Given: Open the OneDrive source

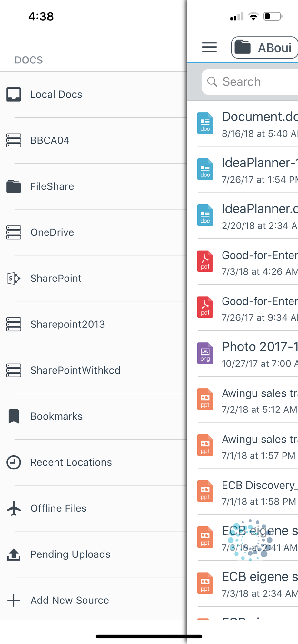Looking at the screenshot, I should point(94,232).
